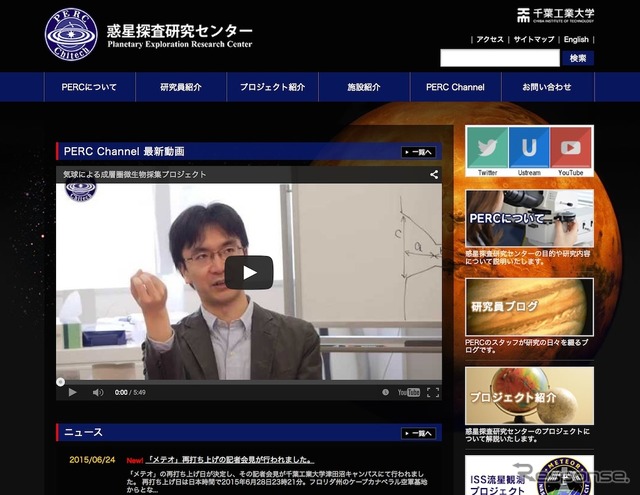Click the share icon on the video
The width and height of the screenshot is (640, 495).
coord(434,175)
